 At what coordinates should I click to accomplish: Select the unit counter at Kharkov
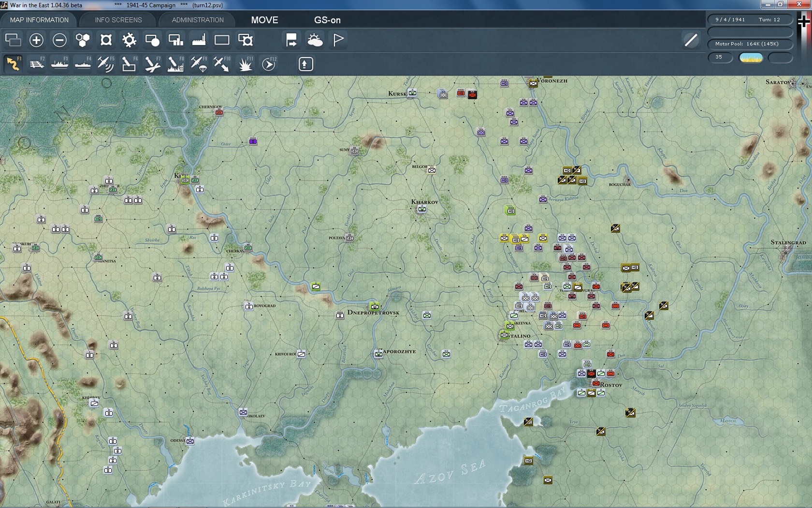click(422, 209)
